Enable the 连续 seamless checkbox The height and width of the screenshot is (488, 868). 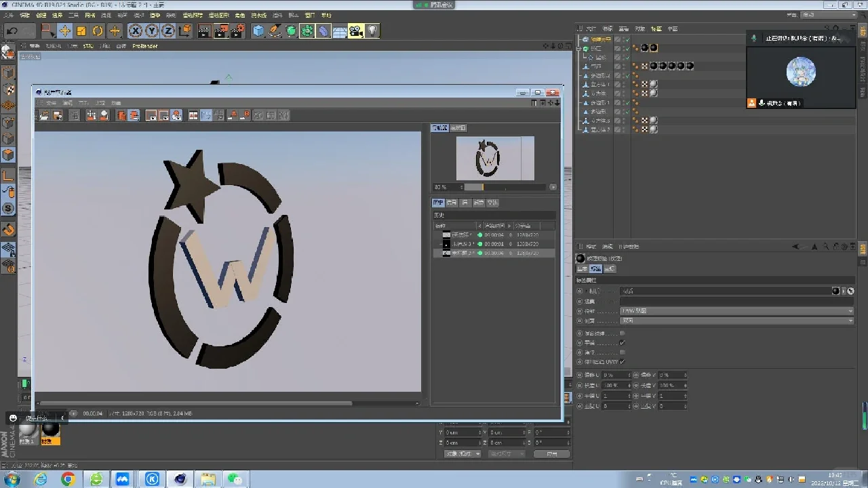click(622, 352)
